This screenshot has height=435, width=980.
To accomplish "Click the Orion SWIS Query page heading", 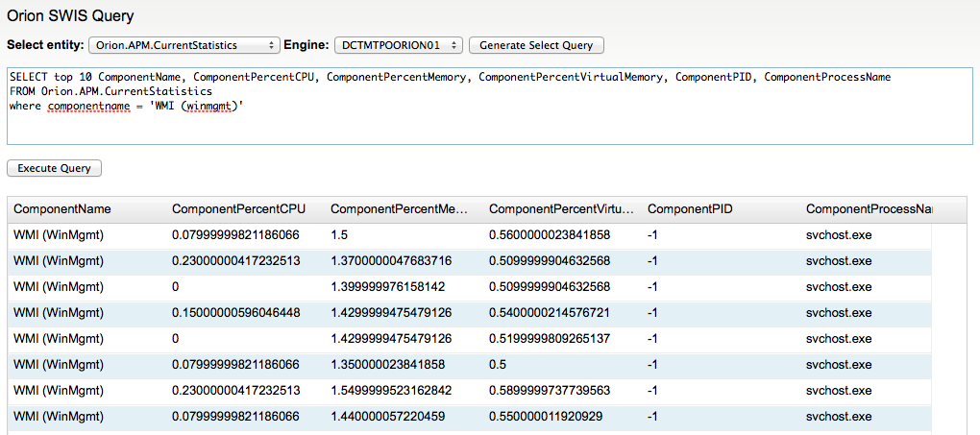I will point(70,15).
